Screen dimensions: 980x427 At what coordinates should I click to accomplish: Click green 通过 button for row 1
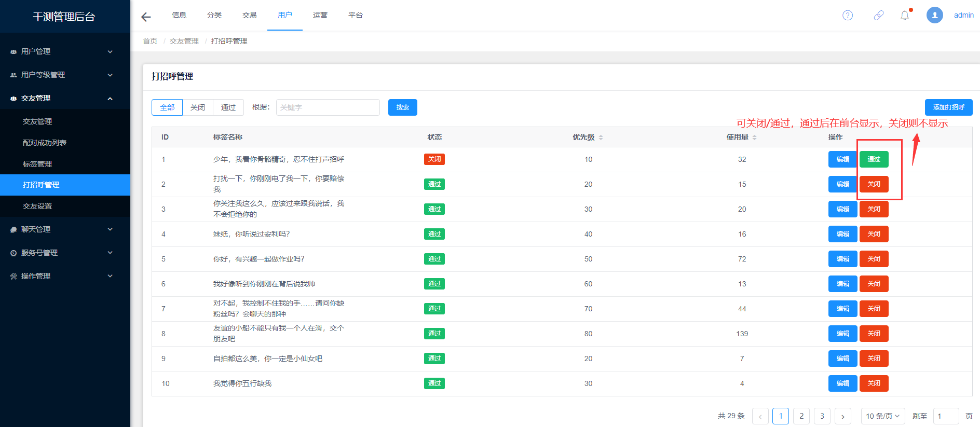click(x=874, y=159)
